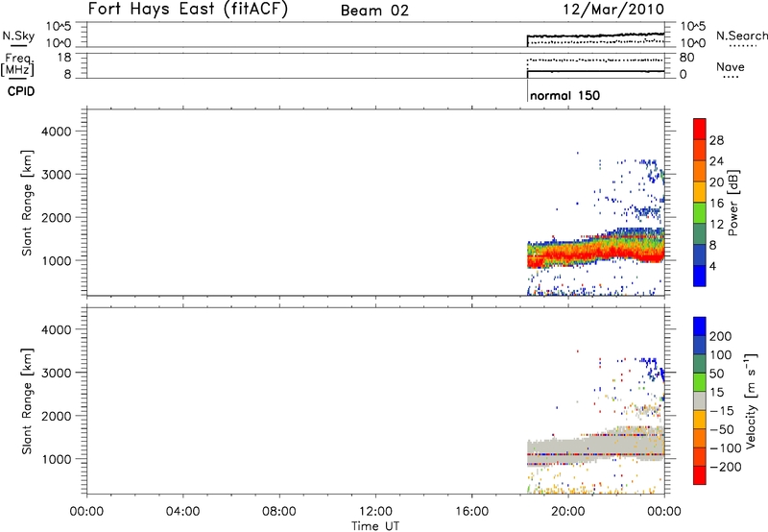Click the 'N.Sky' legend label
768x532 pixels.
pyautogui.click(x=18, y=36)
